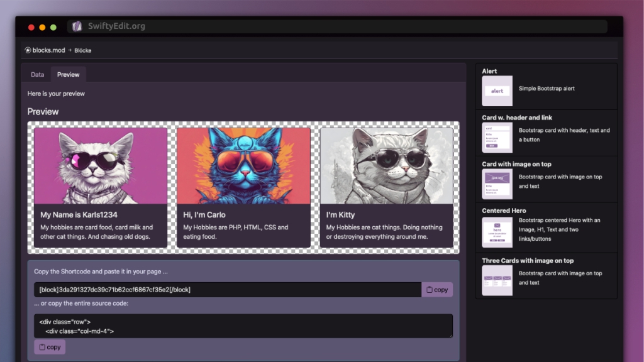Click the 'Copy the Shortcode and paste it' label
The height and width of the screenshot is (362, 644).
coord(101,271)
